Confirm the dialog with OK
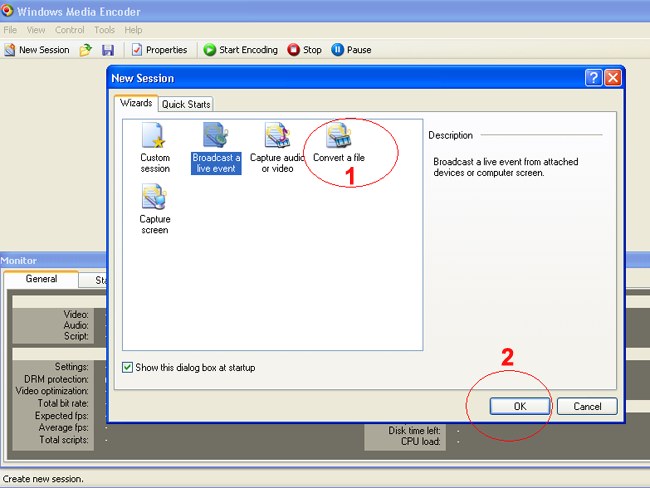This screenshot has height=488, width=650. 520,406
